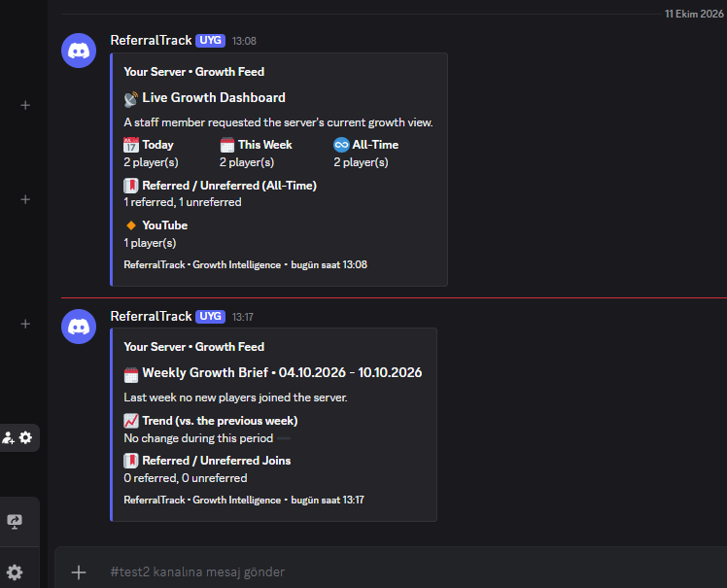Viewport: 727px width, 588px height.
Task: Click '2 player(s)' under Today
Action: coord(152,162)
